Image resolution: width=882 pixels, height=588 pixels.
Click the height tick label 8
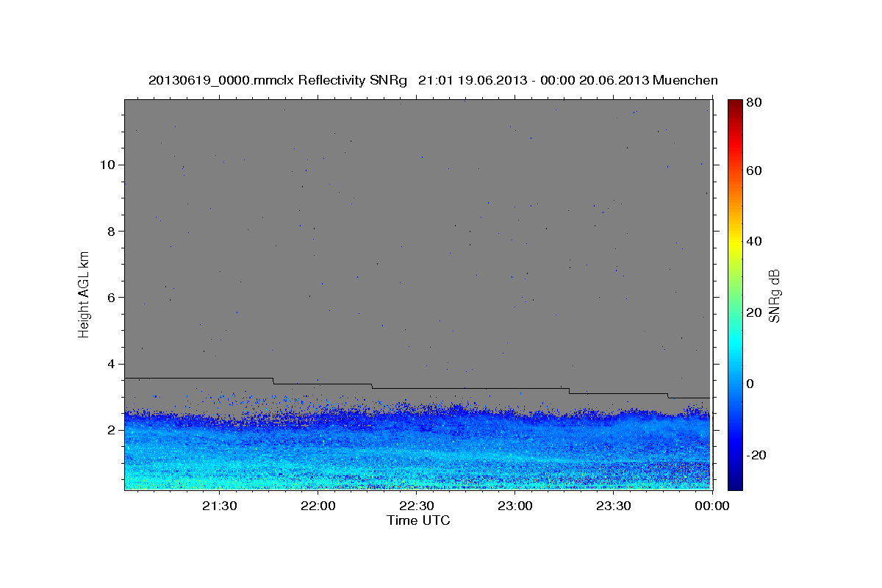coord(110,231)
